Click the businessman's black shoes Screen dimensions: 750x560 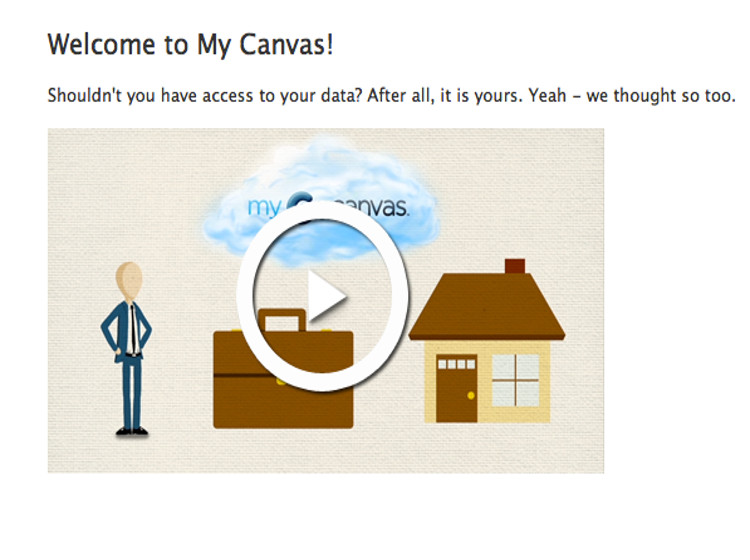tap(132, 431)
